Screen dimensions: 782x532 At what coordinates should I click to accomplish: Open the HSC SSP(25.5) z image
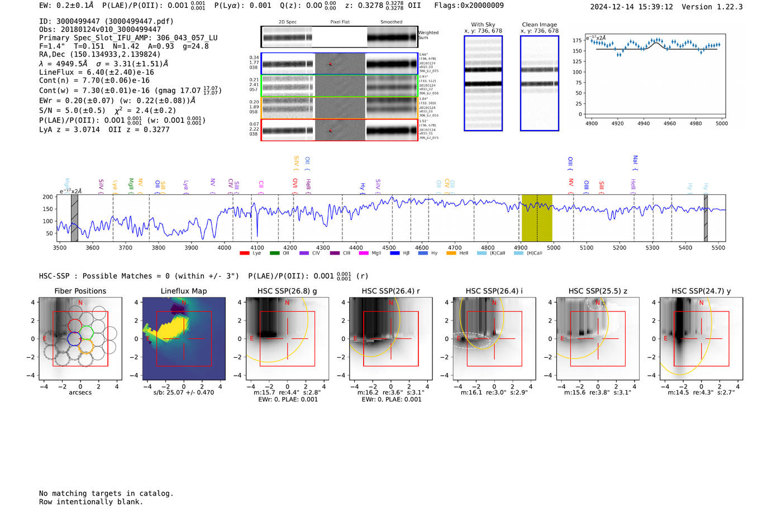(x=598, y=338)
